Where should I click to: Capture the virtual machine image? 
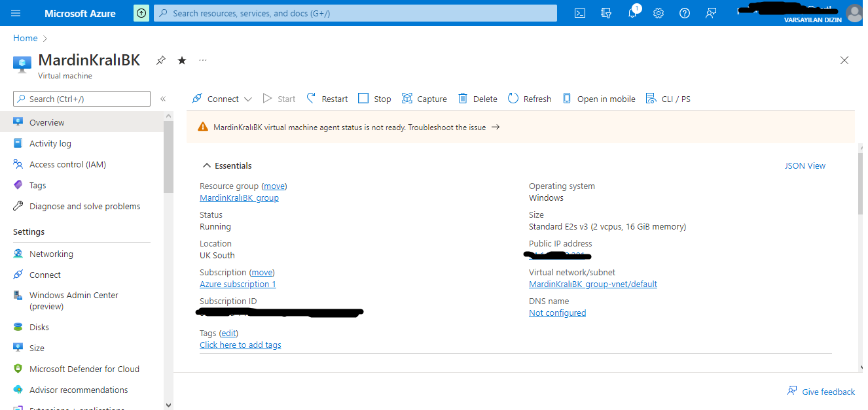tap(424, 99)
